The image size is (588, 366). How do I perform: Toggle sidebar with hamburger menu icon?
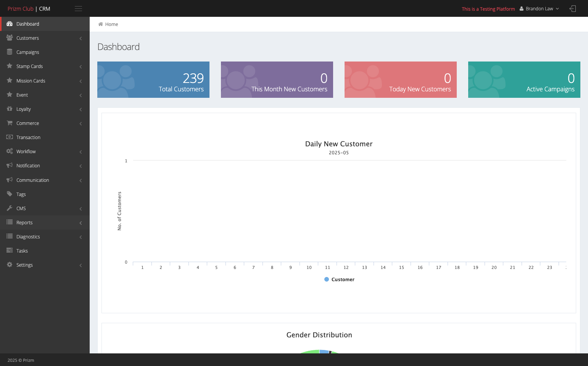point(78,8)
